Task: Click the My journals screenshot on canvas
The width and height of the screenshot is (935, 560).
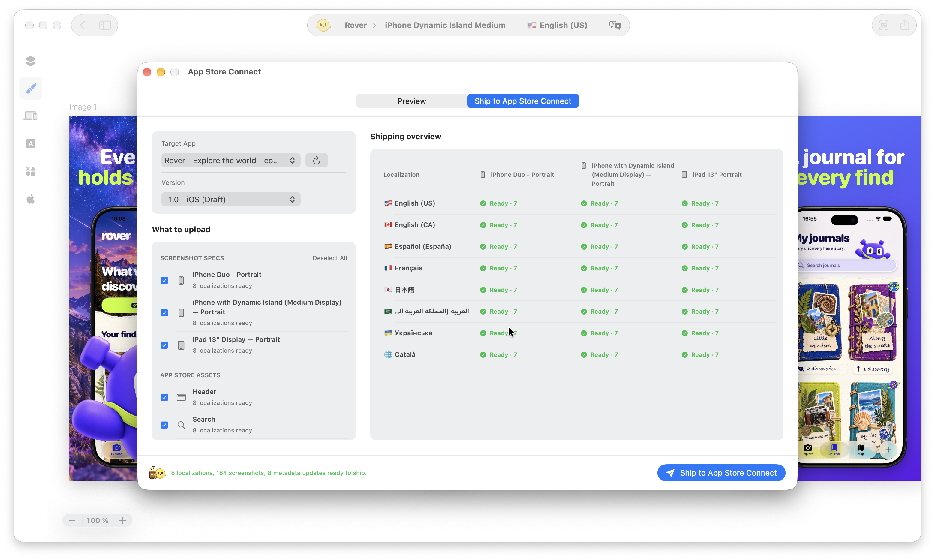Action: tap(859, 298)
